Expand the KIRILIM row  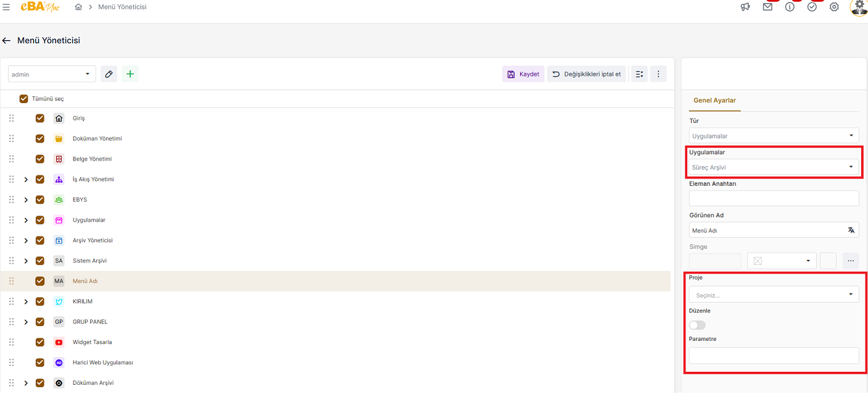26,301
